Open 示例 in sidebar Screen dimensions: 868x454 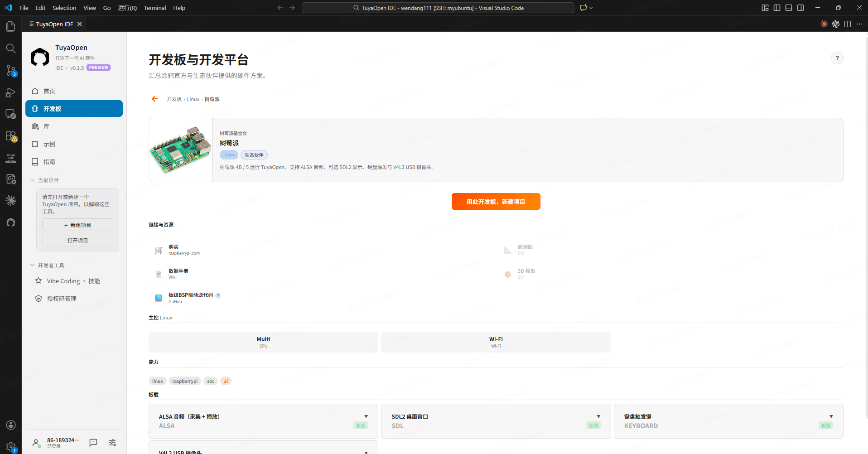(74, 144)
